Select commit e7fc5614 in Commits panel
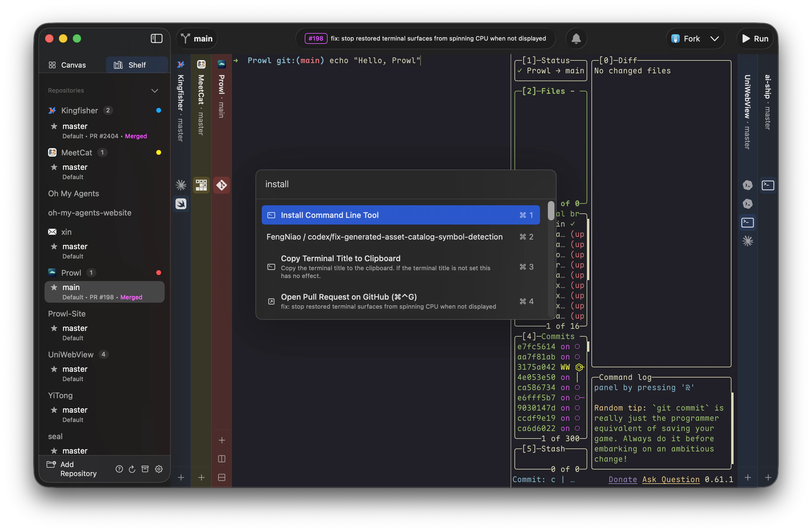Image resolution: width=812 pixels, height=532 pixels. click(x=549, y=346)
